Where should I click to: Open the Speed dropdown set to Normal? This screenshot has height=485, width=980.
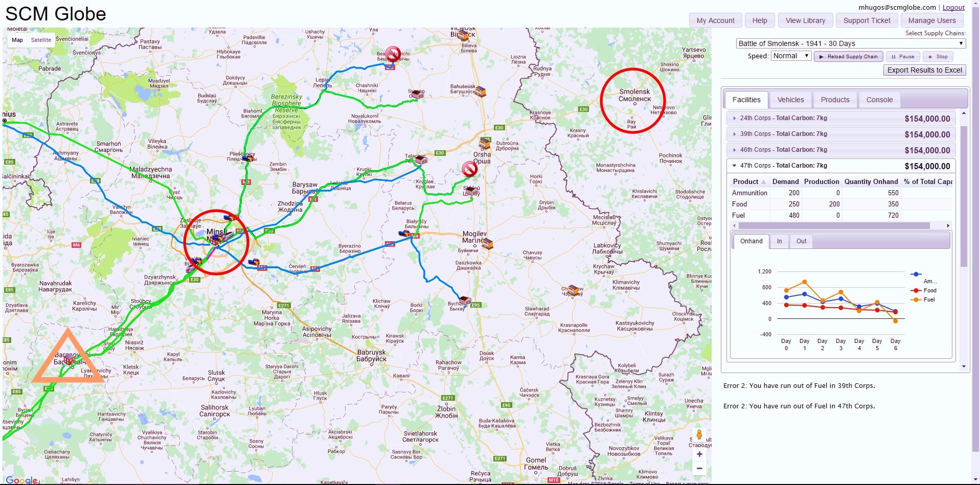pyautogui.click(x=791, y=56)
